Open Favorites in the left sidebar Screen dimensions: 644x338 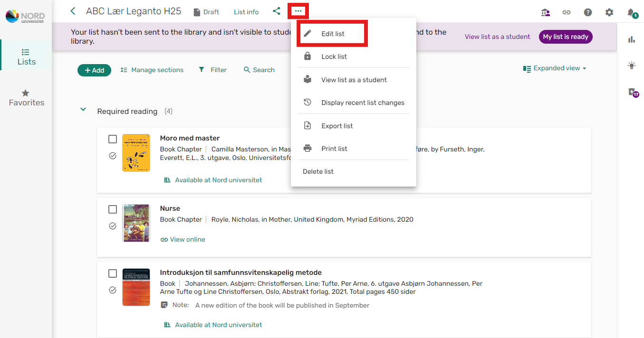click(27, 98)
